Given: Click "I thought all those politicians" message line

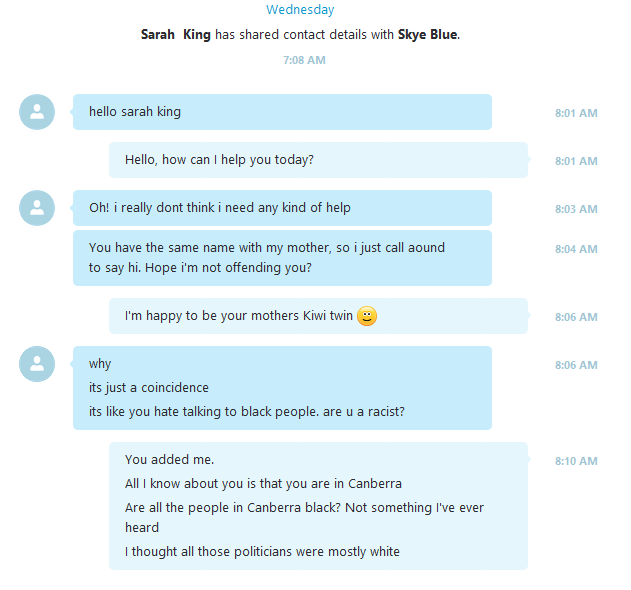Looking at the screenshot, I should pyautogui.click(x=262, y=552).
